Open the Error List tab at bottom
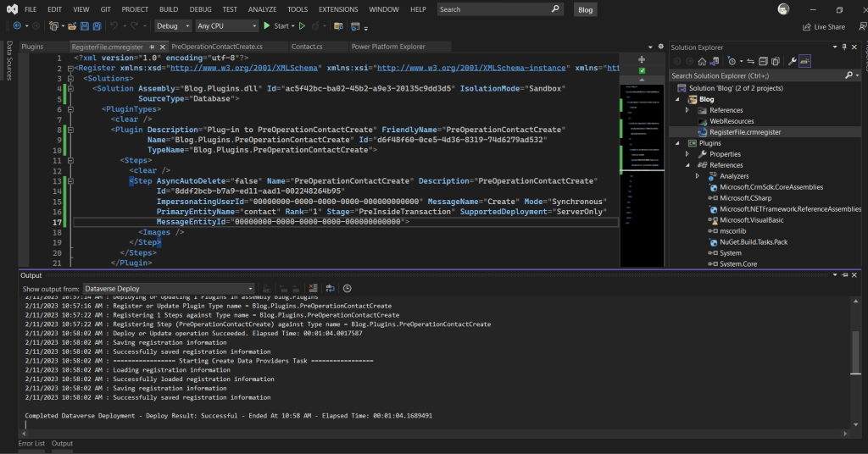868x454 pixels. (x=31, y=444)
